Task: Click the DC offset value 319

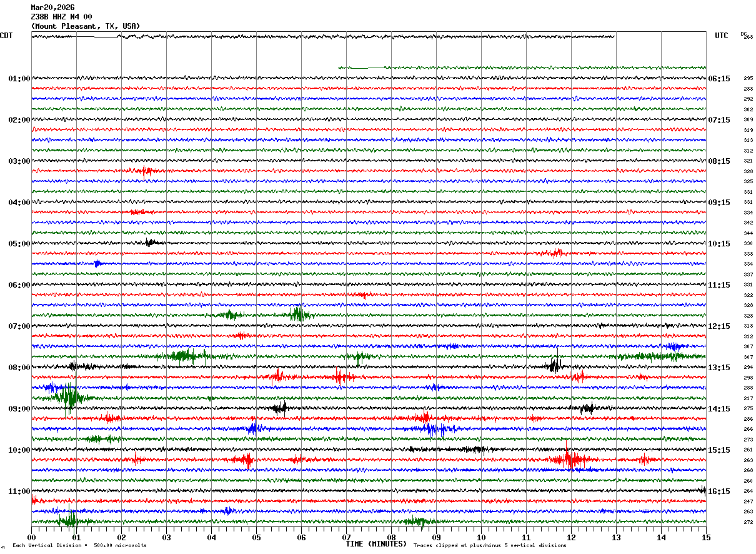Action: click(x=748, y=130)
